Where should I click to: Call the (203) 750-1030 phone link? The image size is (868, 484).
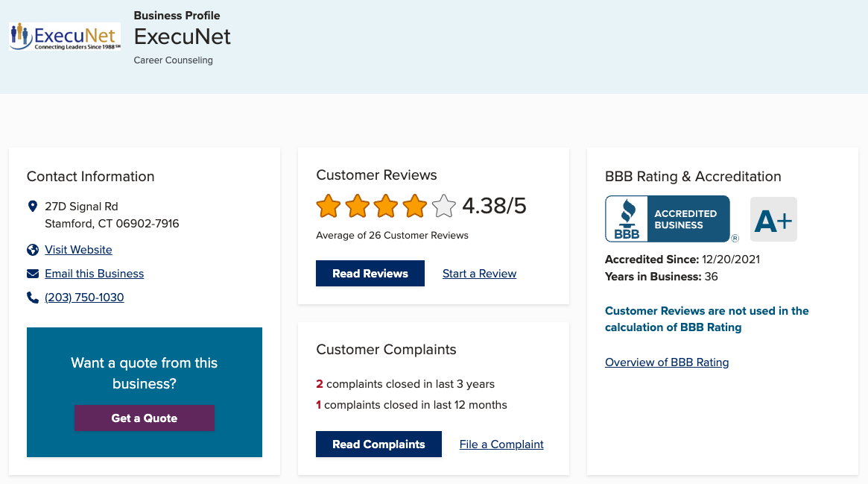point(84,298)
